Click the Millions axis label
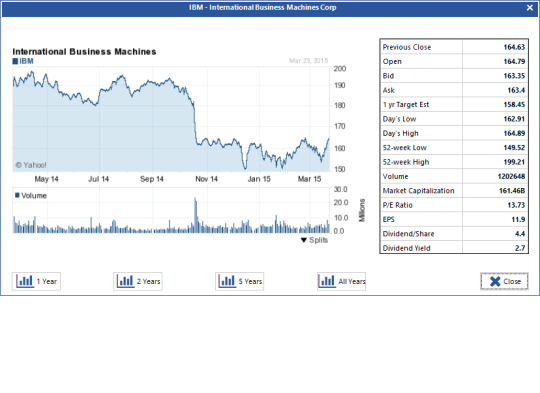The image size is (540, 393). tap(362, 210)
